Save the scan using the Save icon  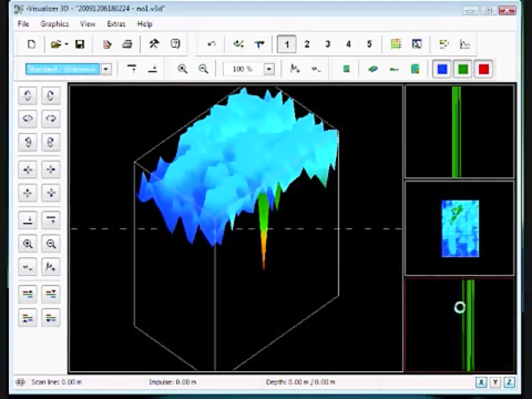[x=79, y=44]
